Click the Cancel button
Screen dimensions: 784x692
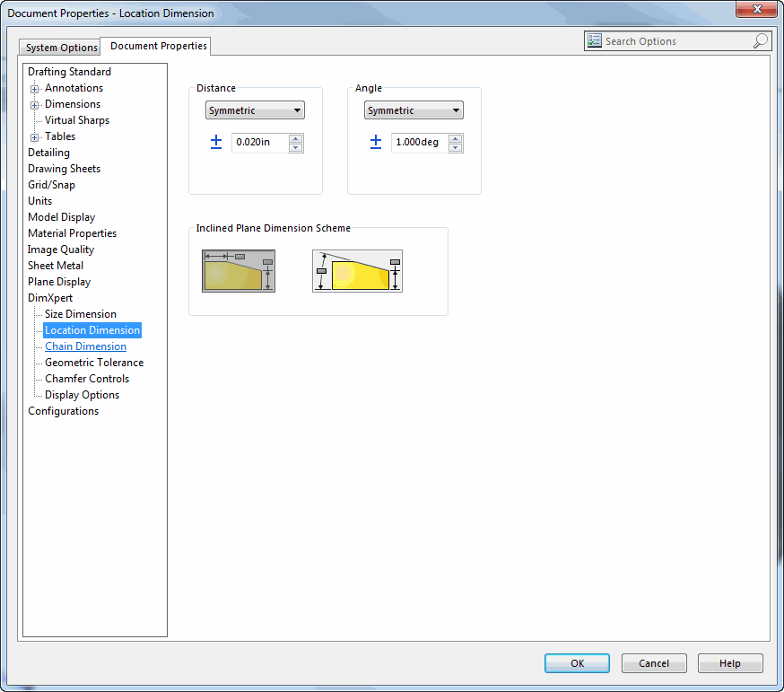tap(654, 663)
